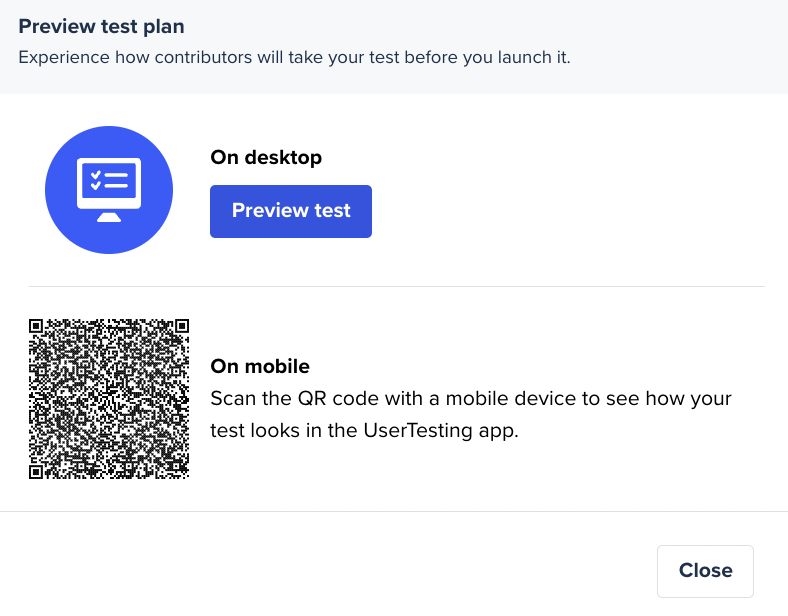This screenshot has height=616, width=788.
Task: Click the 'On desktop' heading
Action: pos(266,157)
